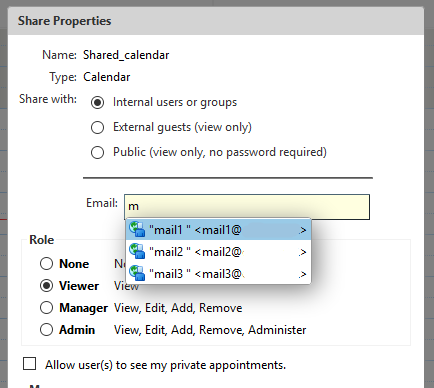Click the contact icon beside mail1 suggestion
This screenshot has height=388, width=434.
click(x=137, y=229)
